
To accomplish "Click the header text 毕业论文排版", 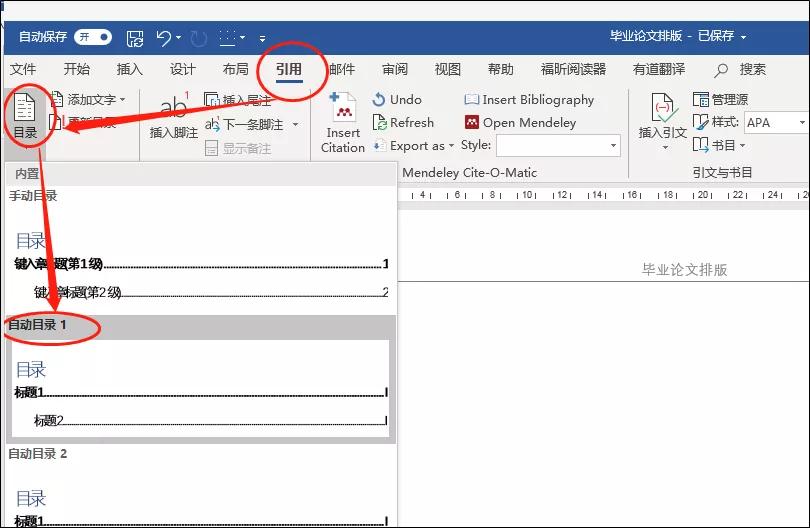I will (x=684, y=269).
